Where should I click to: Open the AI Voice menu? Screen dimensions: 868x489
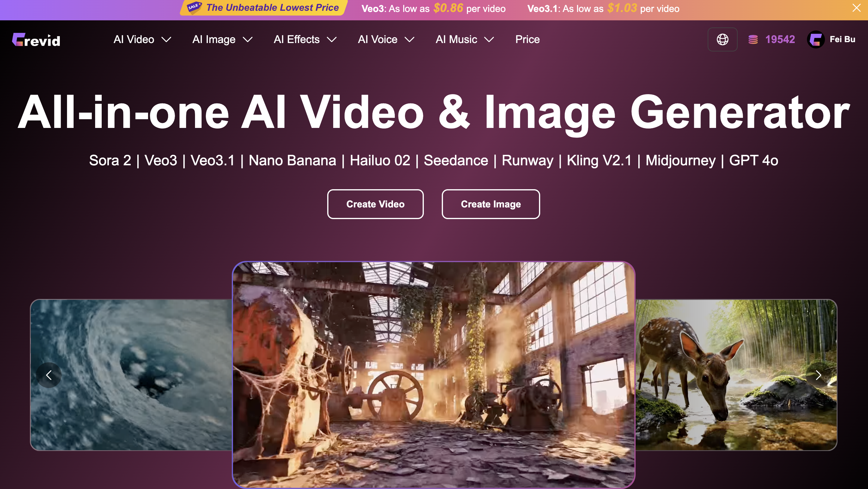point(386,39)
